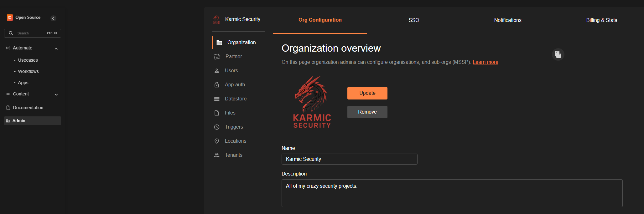The width and height of the screenshot is (644, 214).
Task: Open Apps in the sidebar
Action: [x=23, y=83]
